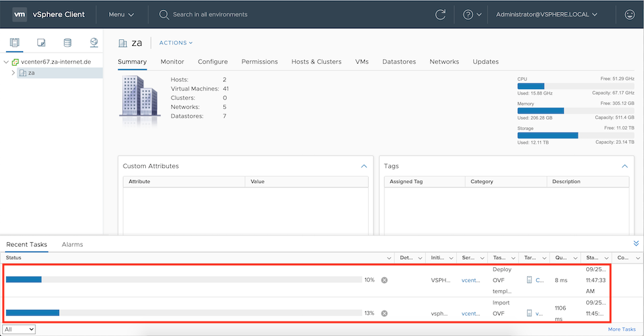Open the Alarms tab

tap(72, 245)
